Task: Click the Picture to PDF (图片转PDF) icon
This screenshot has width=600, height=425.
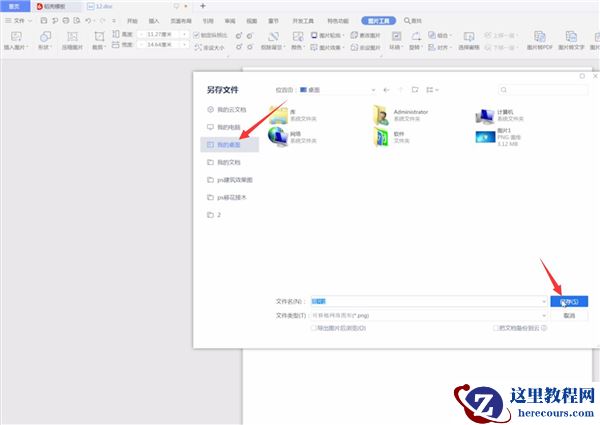Action: 540,37
